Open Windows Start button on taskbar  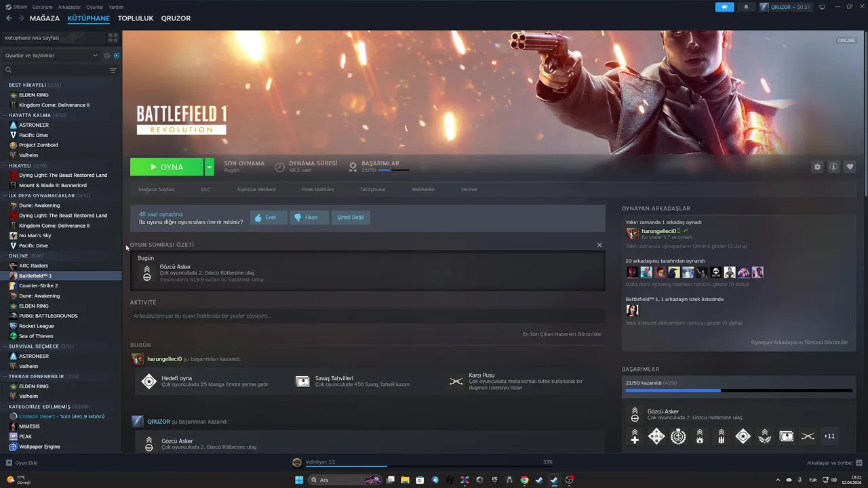click(x=299, y=480)
